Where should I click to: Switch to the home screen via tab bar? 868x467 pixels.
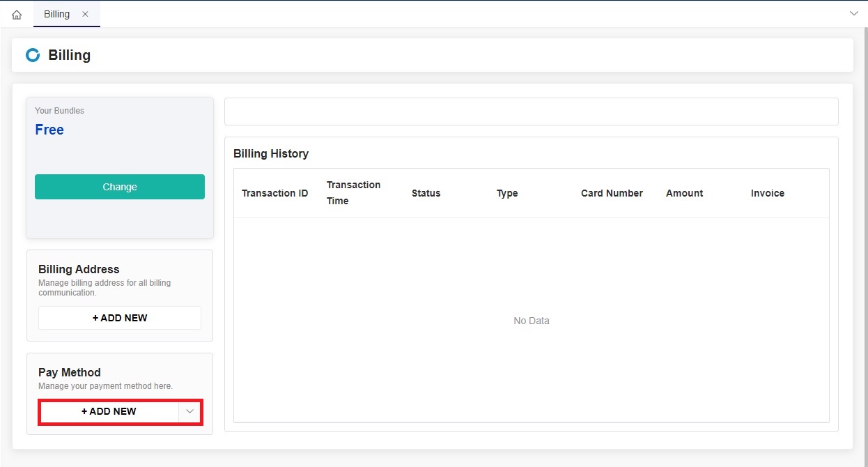[x=16, y=13]
